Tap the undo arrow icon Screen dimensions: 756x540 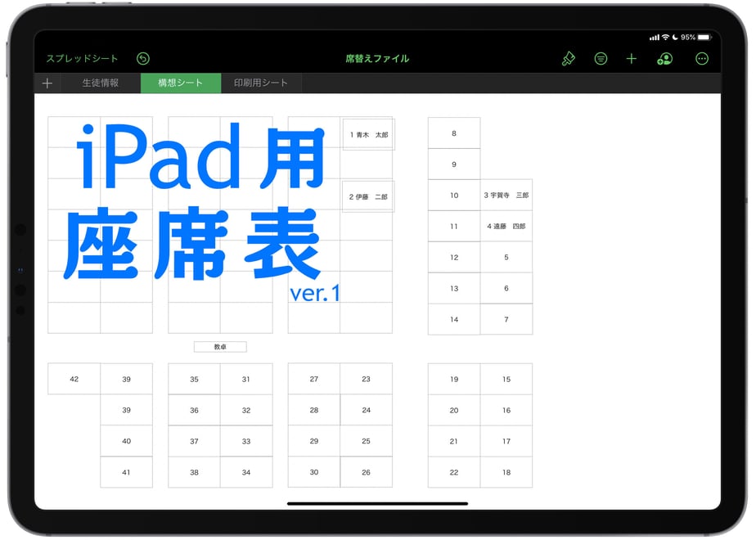tap(143, 59)
